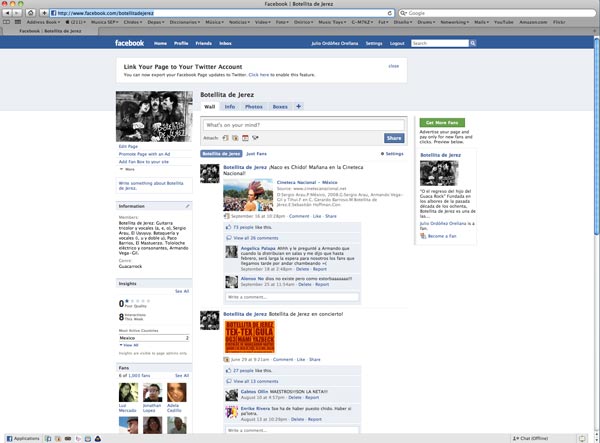The width and height of the screenshot is (600, 443).
Task: Close the Twitter link notice
Action: pos(394,66)
